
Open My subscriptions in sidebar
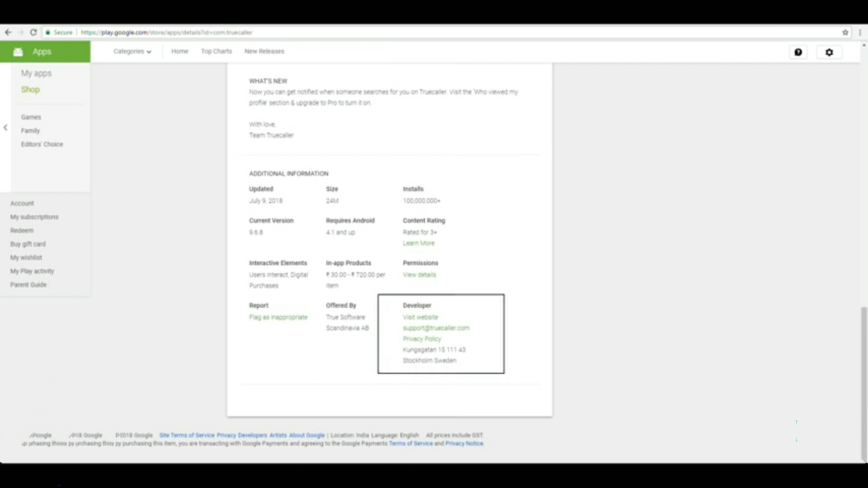click(34, 217)
